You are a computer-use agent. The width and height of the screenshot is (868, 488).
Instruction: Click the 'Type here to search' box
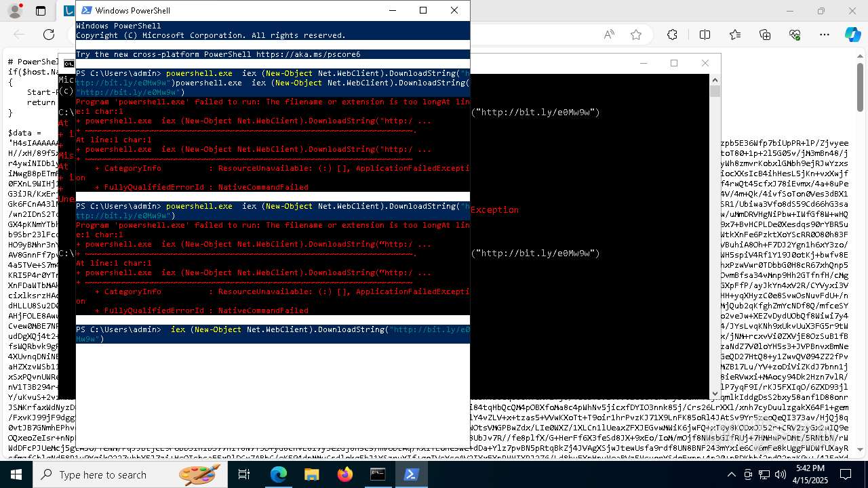pos(130,474)
